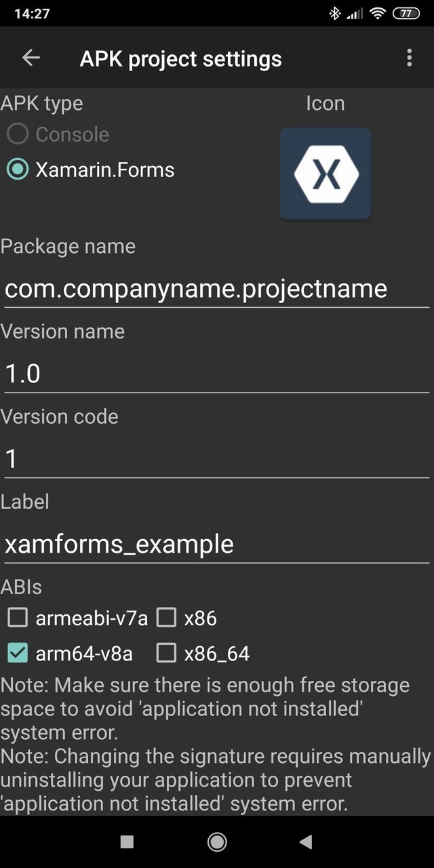
Task: Check the x86_64 ABI checkbox
Action: click(x=166, y=653)
